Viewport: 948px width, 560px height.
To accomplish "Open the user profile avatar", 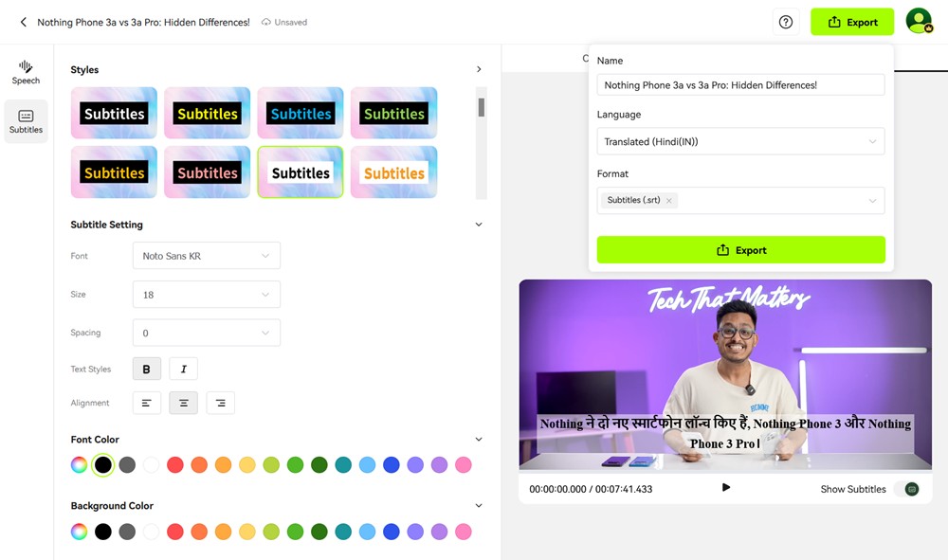I will (x=919, y=21).
